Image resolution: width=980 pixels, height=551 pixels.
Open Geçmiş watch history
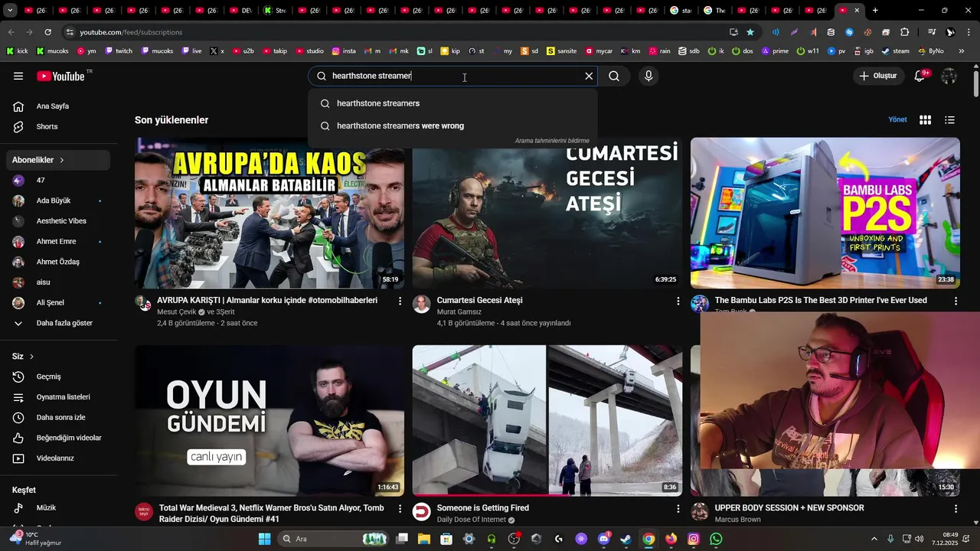click(x=60, y=377)
